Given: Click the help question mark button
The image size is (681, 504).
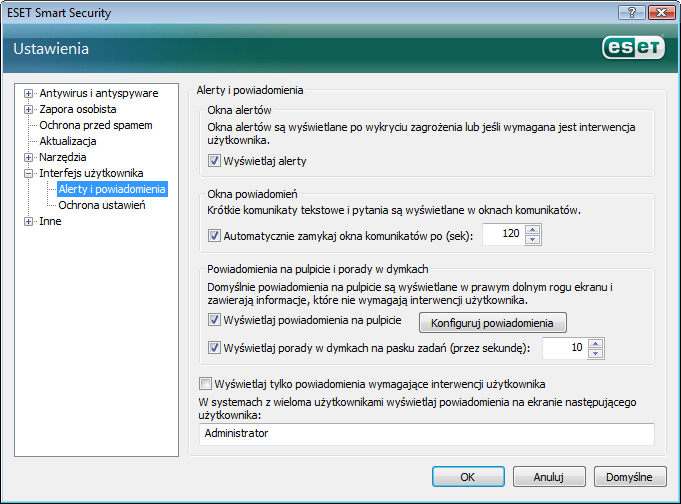Looking at the screenshot, I should [632, 13].
